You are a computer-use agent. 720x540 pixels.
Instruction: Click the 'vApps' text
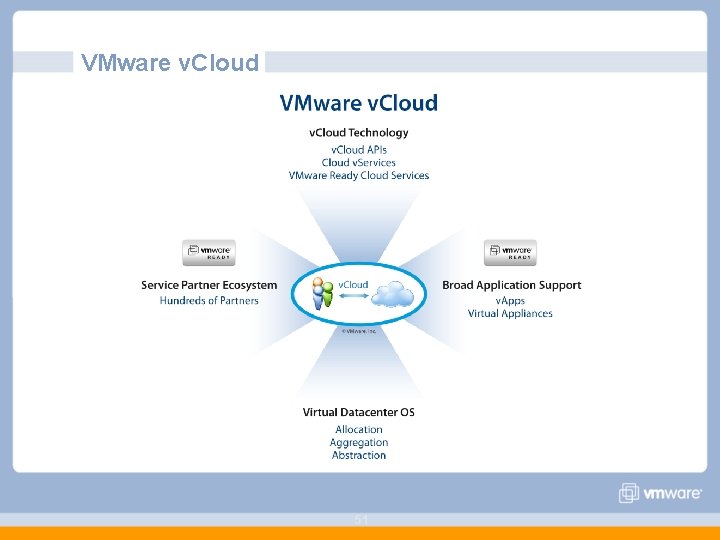tap(510, 301)
